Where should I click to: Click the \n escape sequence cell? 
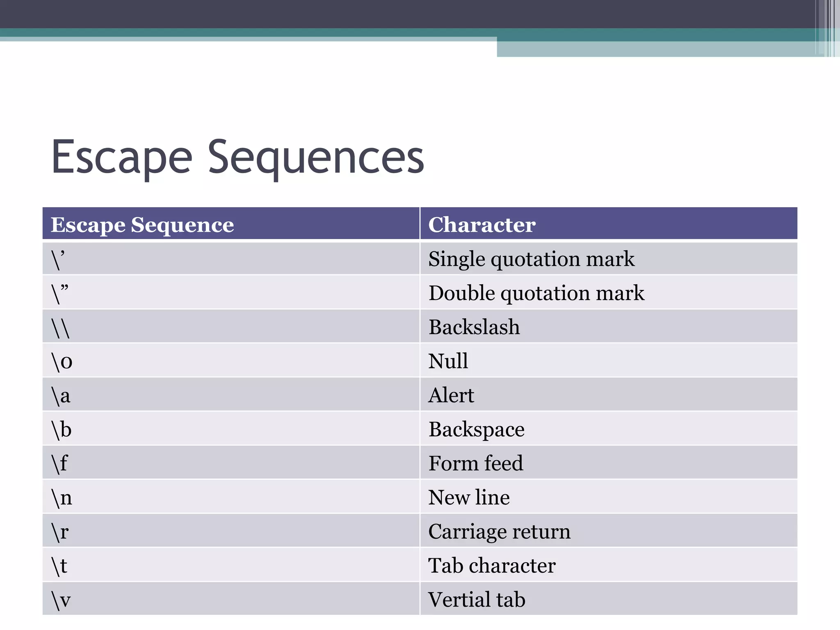click(x=62, y=497)
